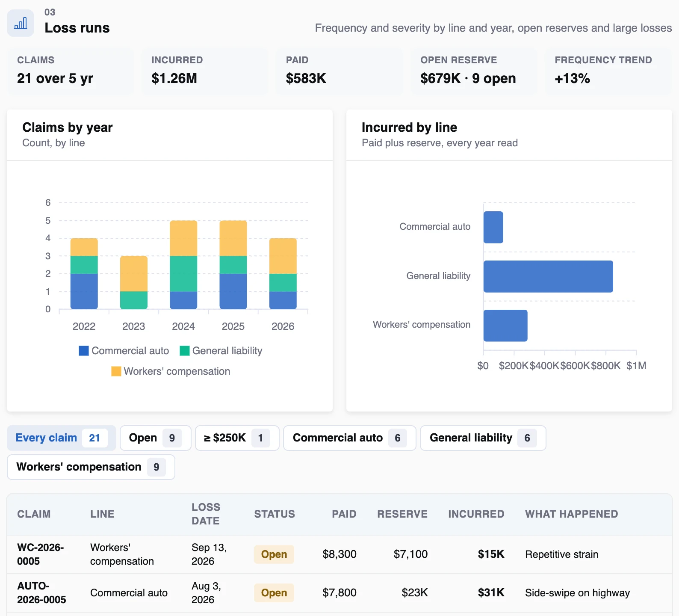Click the 2023 stacked claims bar
Screen dimensions: 679x616
point(134,282)
